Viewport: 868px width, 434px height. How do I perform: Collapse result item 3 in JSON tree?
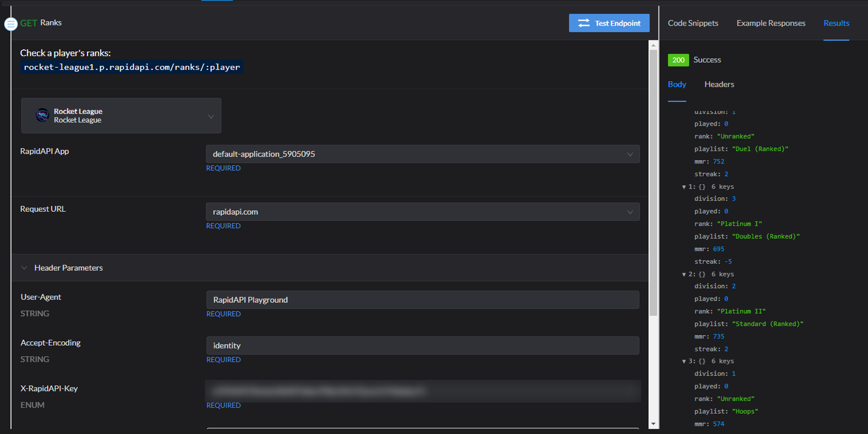click(684, 362)
